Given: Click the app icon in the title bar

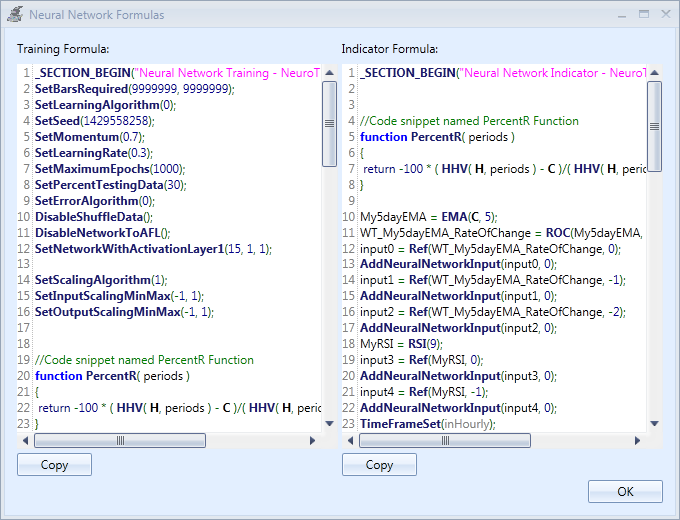Looking at the screenshot, I should click(15, 14).
